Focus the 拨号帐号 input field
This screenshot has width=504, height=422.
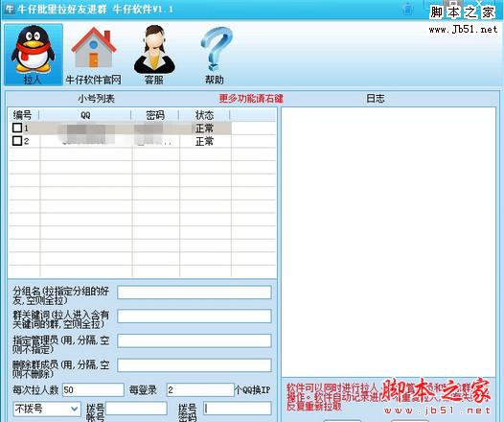136,409
